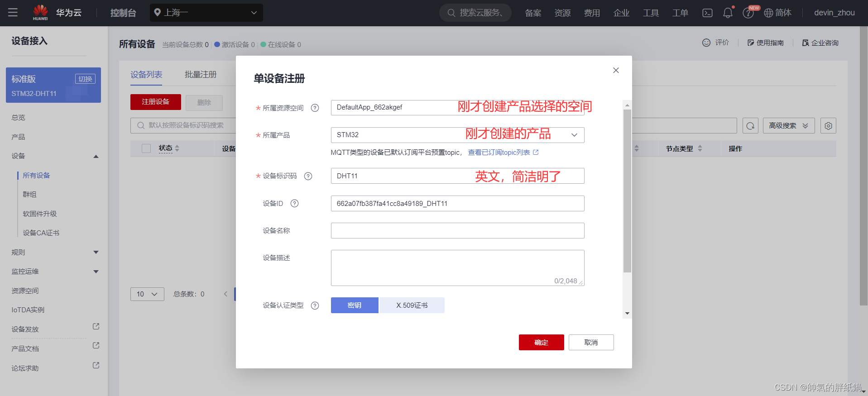Focus the 搜索云服务 search box
Viewport: 868px width, 396px height.
click(475, 13)
